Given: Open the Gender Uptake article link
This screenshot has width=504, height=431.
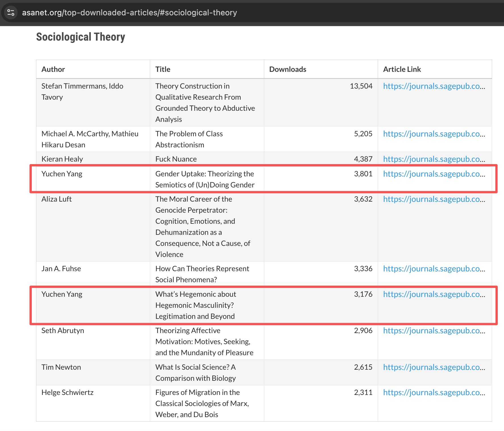Looking at the screenshot, I should point(434,174).
